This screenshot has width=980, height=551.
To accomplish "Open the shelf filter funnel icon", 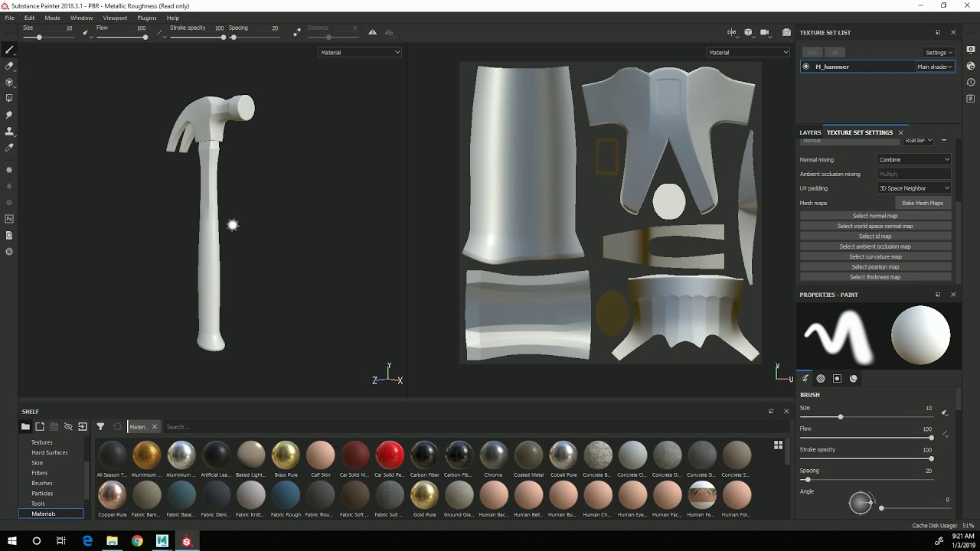I will [x=100, y=426].
